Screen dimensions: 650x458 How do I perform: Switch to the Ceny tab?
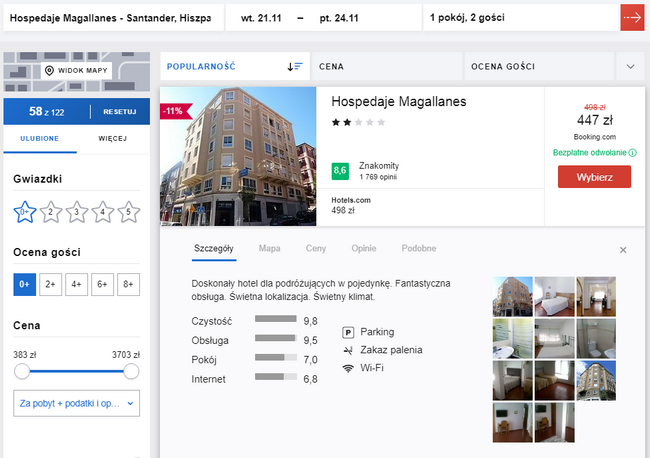click(x=316, y=248)
